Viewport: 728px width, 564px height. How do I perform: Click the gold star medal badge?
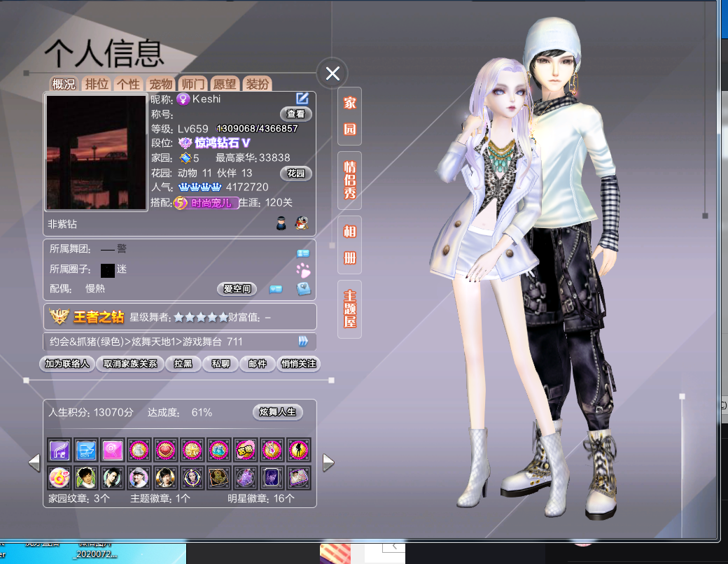192,450
